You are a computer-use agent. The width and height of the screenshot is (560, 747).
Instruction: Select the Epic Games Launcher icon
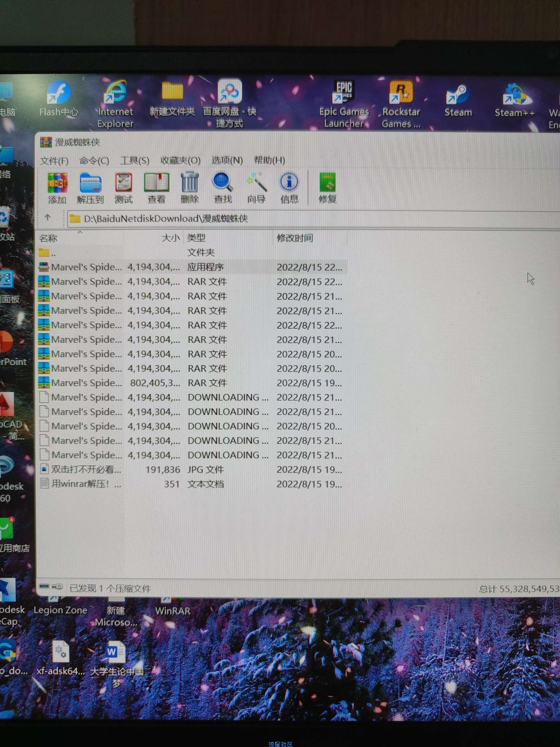tap(344, 104)
